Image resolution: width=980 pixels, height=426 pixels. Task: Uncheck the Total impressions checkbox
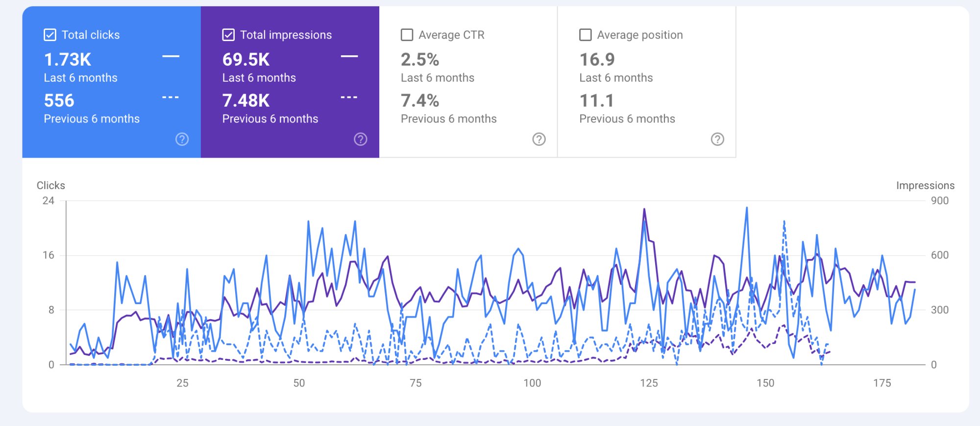228,35
